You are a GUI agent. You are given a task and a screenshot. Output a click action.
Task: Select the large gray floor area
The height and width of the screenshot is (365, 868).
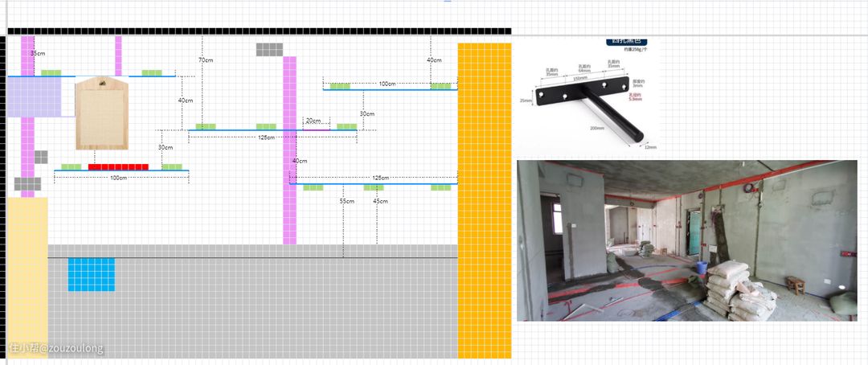click(252, 301)
